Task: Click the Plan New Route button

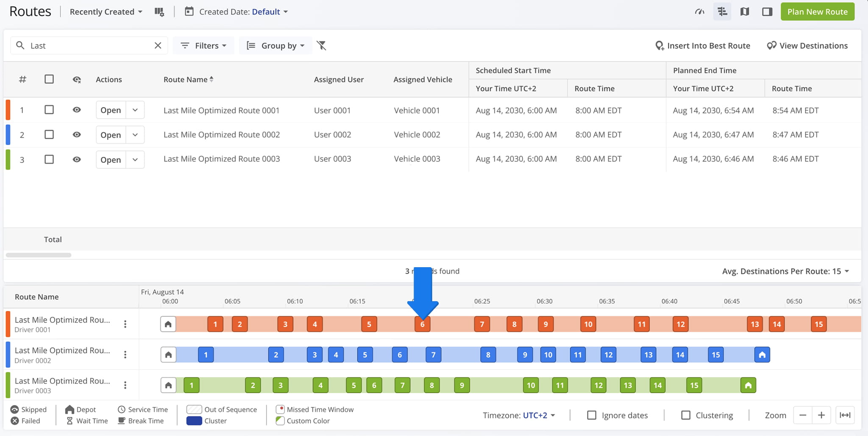Action: tap(818, 12)
